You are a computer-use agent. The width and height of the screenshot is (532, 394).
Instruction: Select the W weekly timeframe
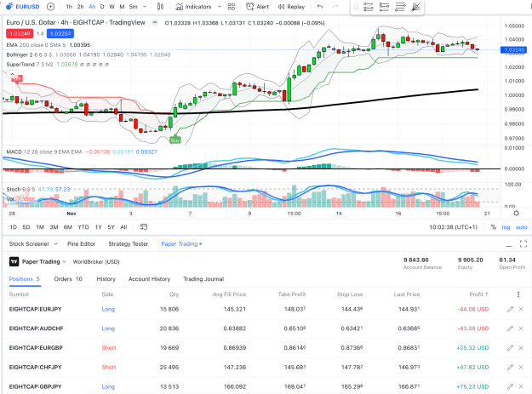[x=112, y=7]
